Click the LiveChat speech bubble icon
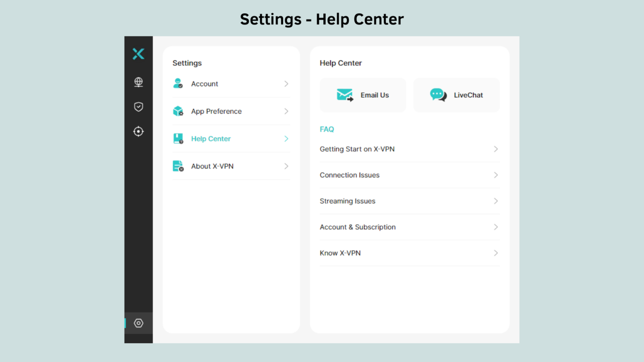This screenshot has width=644, height=362. tap(438, 95)
